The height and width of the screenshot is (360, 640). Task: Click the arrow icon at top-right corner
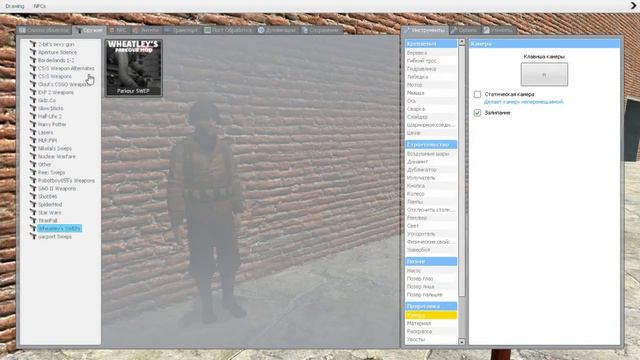pyautogui.click(x=633, y=6)
